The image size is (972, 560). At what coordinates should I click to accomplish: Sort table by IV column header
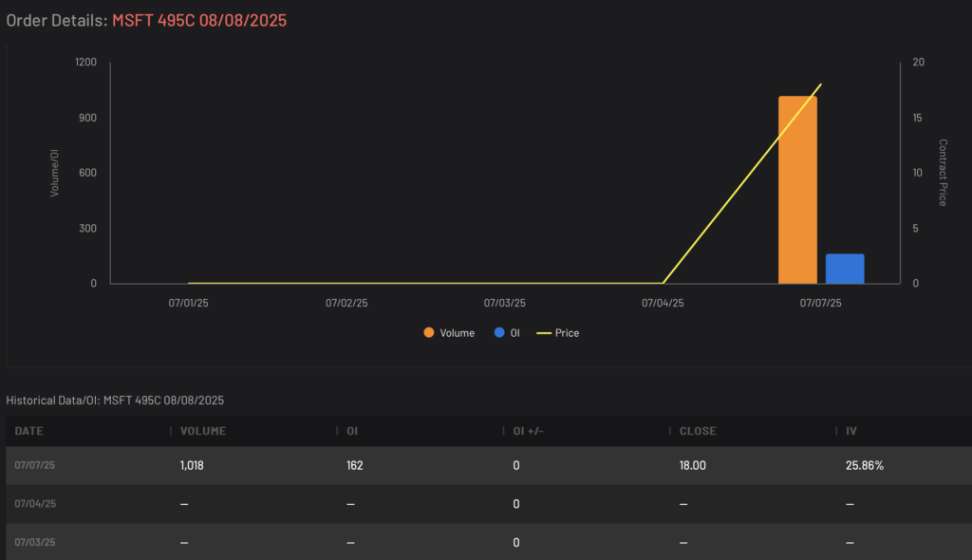coord(851,431)
